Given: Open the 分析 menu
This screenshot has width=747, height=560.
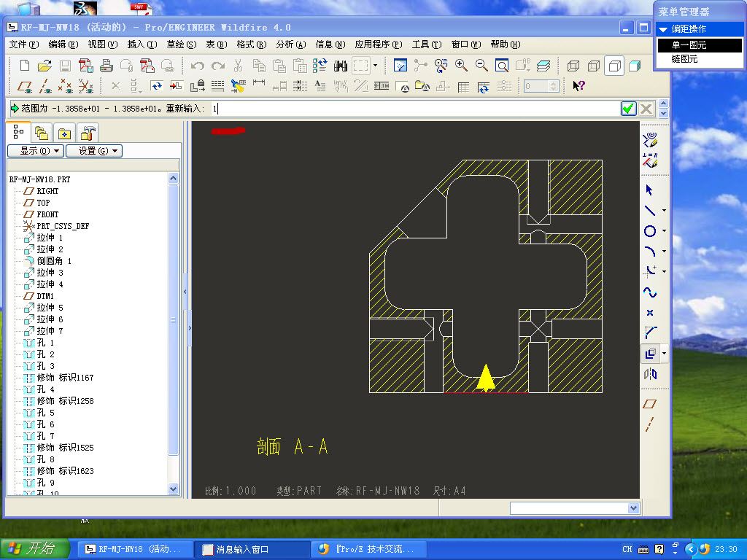Looking at the screenshot, I should (x=290, y=44).
